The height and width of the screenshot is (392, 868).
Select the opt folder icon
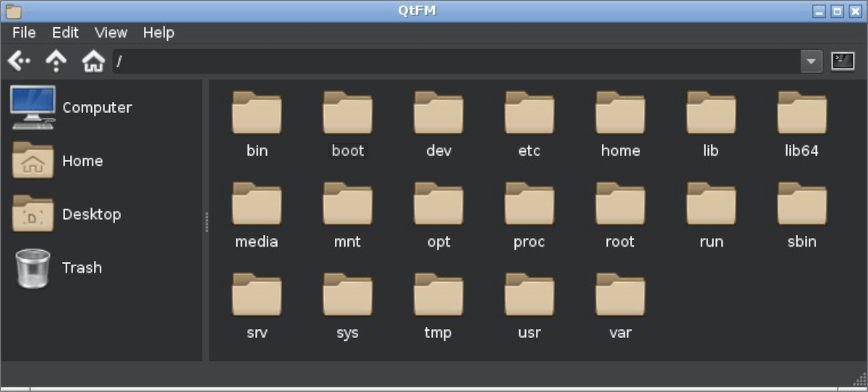[x=439, y=204]
